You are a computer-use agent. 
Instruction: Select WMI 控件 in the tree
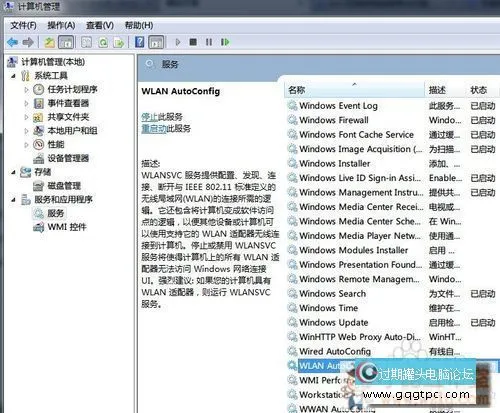pos(67,227)
